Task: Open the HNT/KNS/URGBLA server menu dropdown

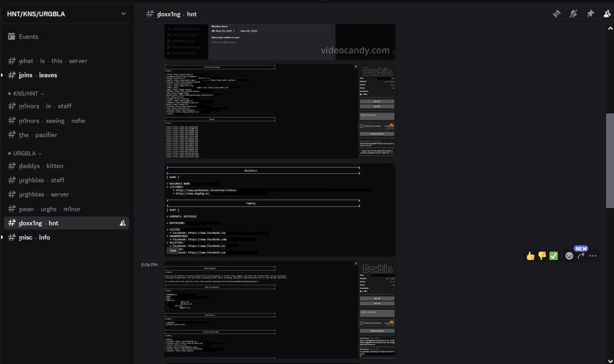Action: point(123,14)
